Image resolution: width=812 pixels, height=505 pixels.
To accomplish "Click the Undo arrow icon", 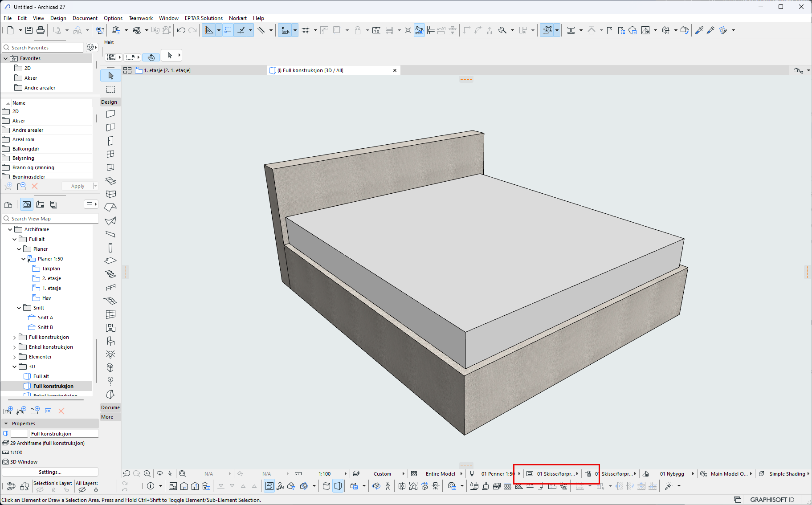I will 181,30.
